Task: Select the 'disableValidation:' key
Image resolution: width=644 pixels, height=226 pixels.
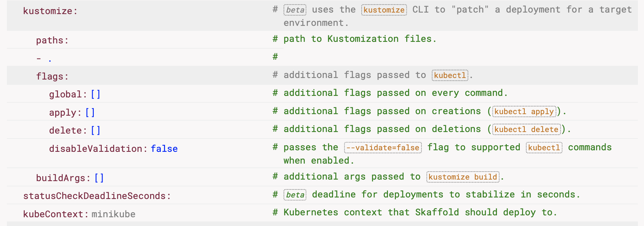Action: [98, 149]
